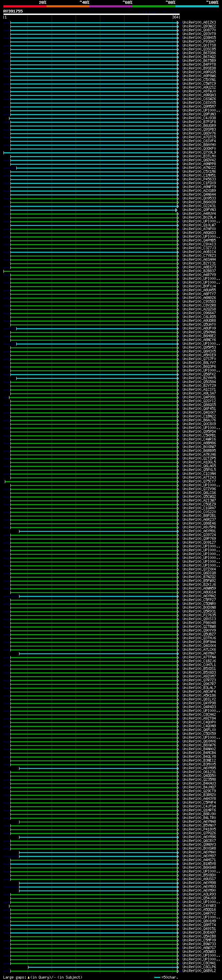
Task: Click the red 20% identity legend segment
Action: tap(25, 7)
